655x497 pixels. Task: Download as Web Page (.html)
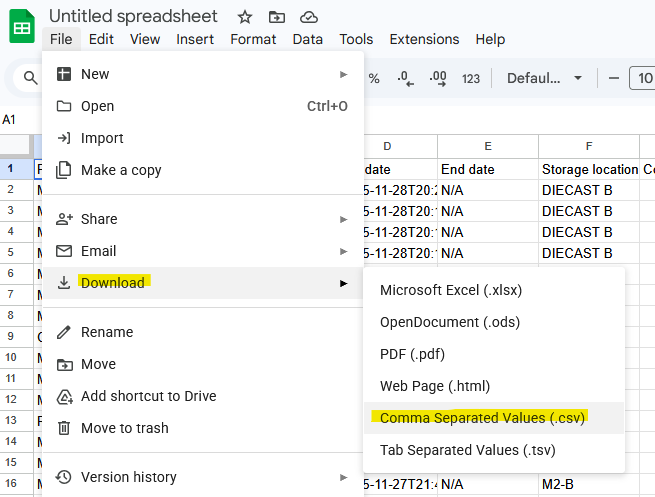click(494, 386)
